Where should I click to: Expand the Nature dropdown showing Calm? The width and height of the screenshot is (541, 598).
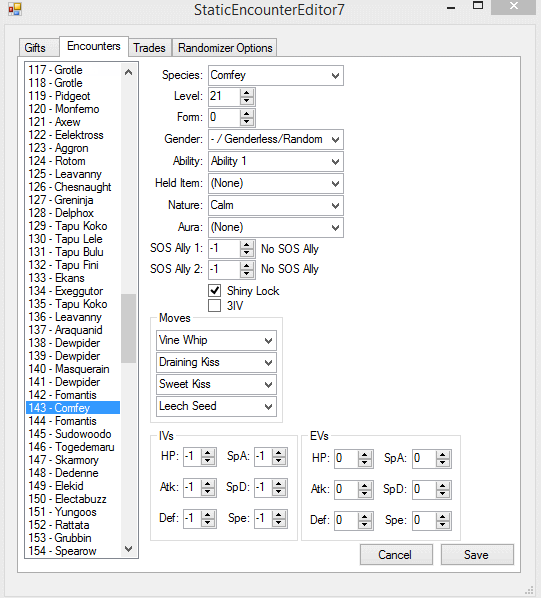tap(276, 205)
